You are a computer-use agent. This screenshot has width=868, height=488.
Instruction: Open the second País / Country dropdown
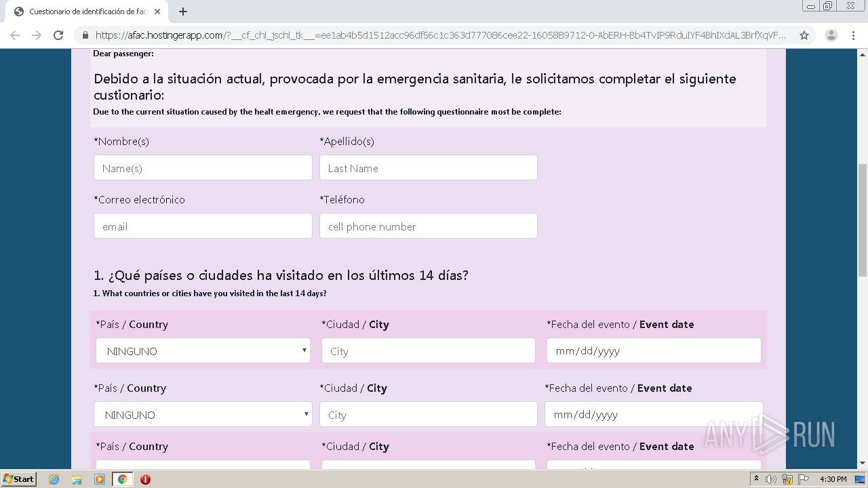(203, 414)
